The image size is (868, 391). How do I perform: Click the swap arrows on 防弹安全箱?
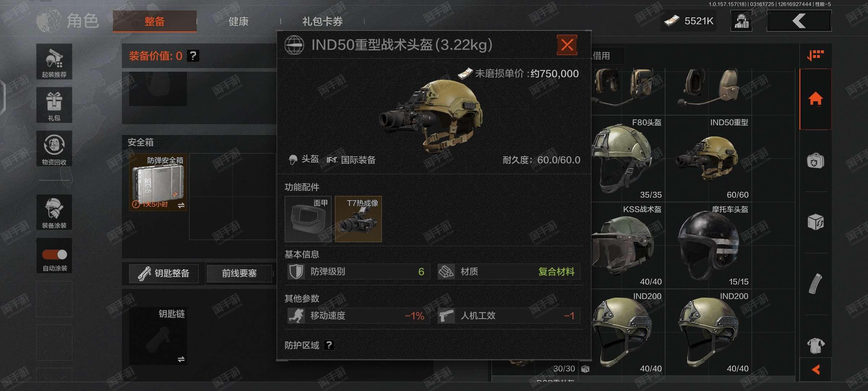(181, 205)
